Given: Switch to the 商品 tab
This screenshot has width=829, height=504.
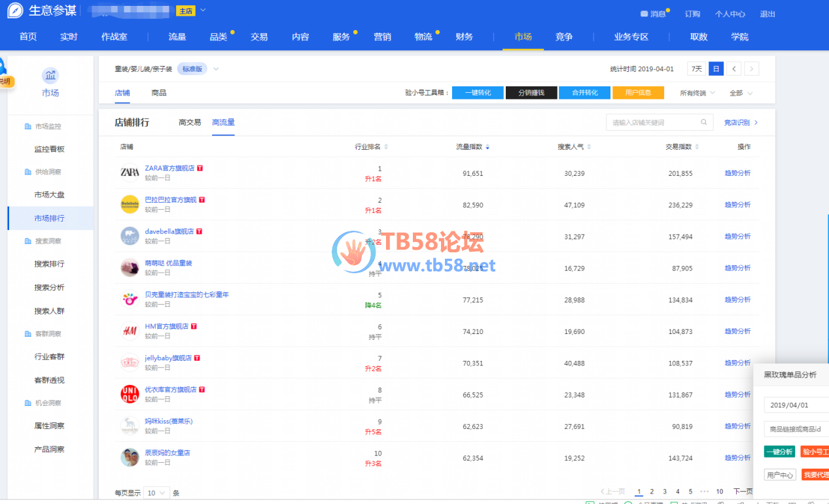Looking at the screenshot, I should point(158,93).
